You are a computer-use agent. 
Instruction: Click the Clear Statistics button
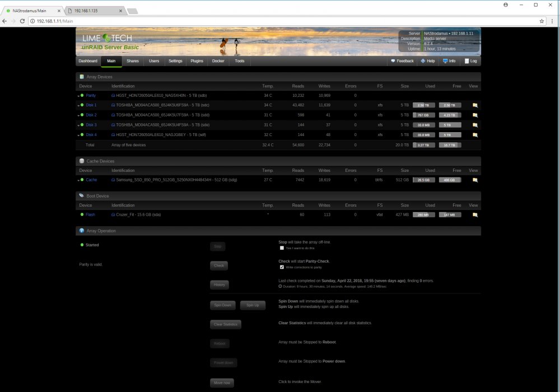pyautogui.click(x=225, y=325)
